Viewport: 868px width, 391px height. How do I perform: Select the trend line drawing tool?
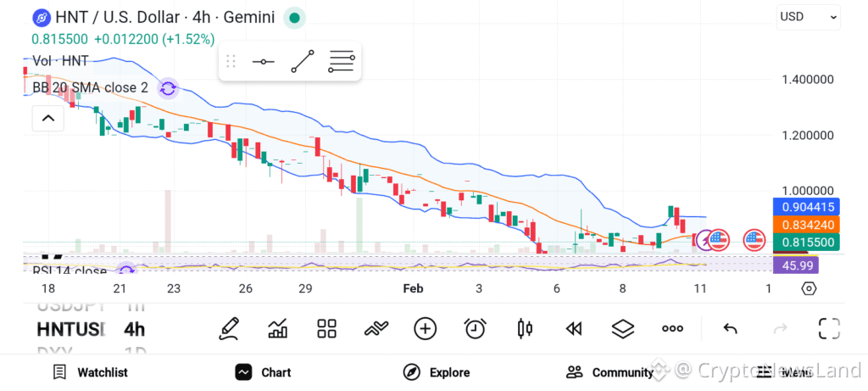[303, 61]
